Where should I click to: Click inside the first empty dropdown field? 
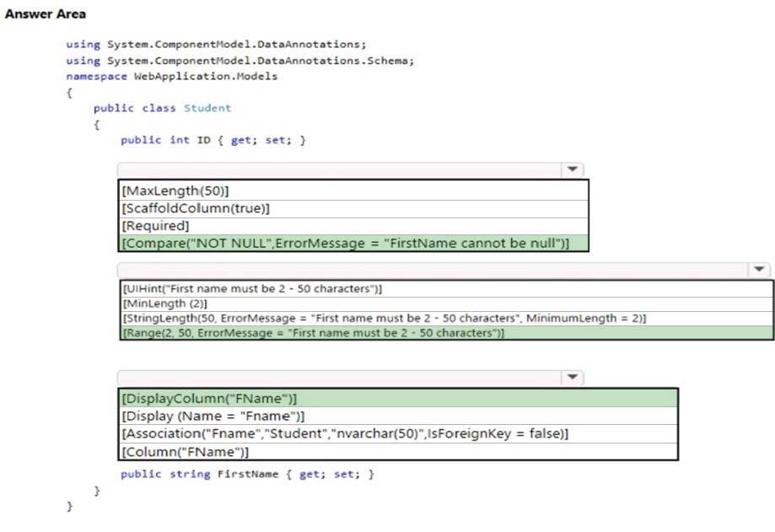click(339, 169)
